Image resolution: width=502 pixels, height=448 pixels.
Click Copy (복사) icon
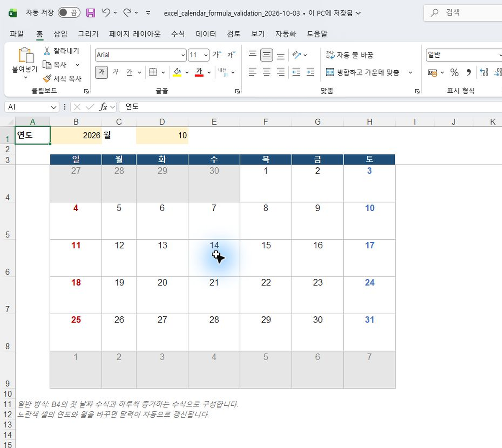(47, 65)
